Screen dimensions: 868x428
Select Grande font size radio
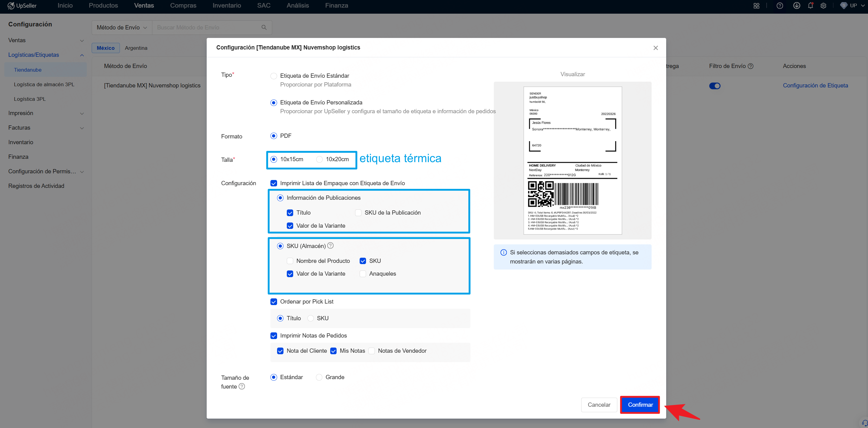coord(319,377)
